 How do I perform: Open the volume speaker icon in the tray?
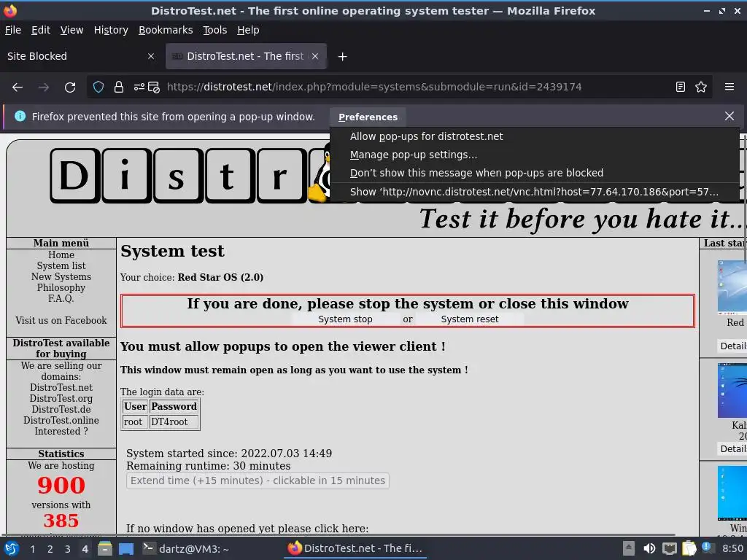click(649, 548)
